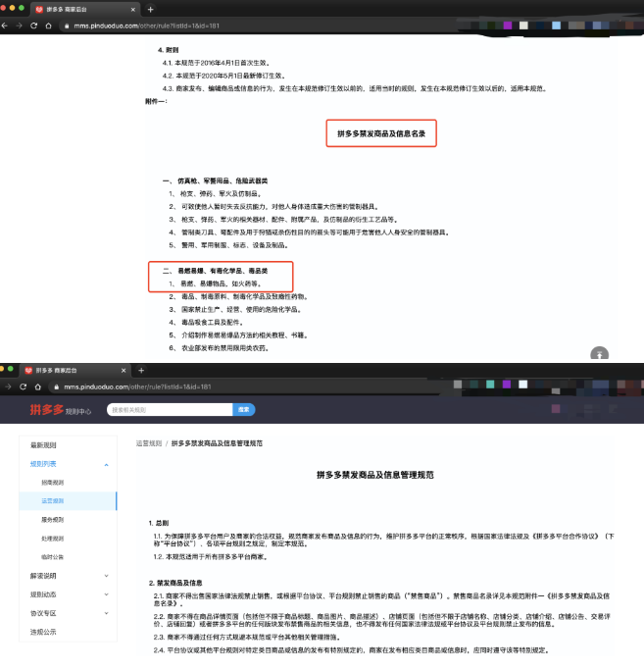Image resolution: width=644 pixels, height=669 pixels.
Task: Select 处理规则 in the sidebar
Action: [x=52, y=539]
